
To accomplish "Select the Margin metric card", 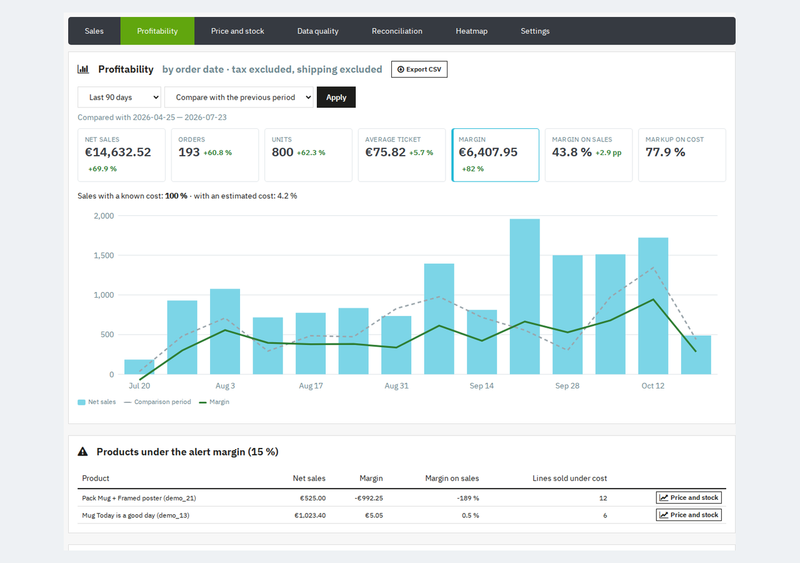I will tap(495, 155).
